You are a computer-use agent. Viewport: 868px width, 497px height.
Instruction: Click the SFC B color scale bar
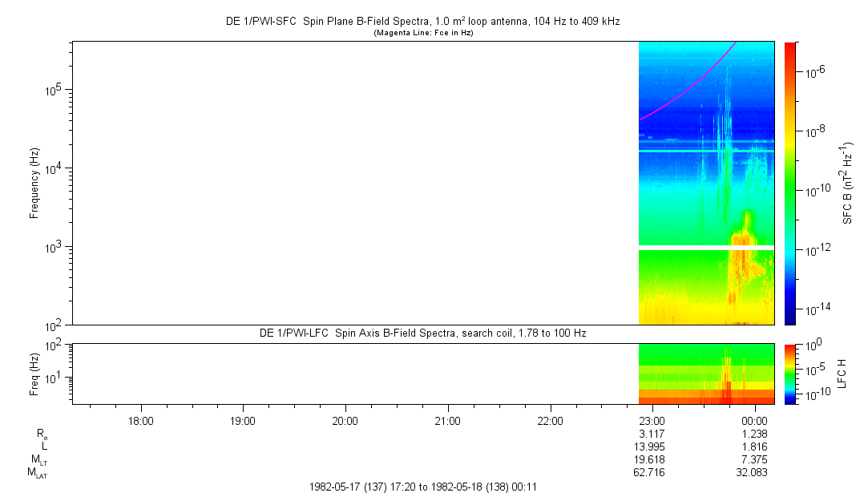790,183
